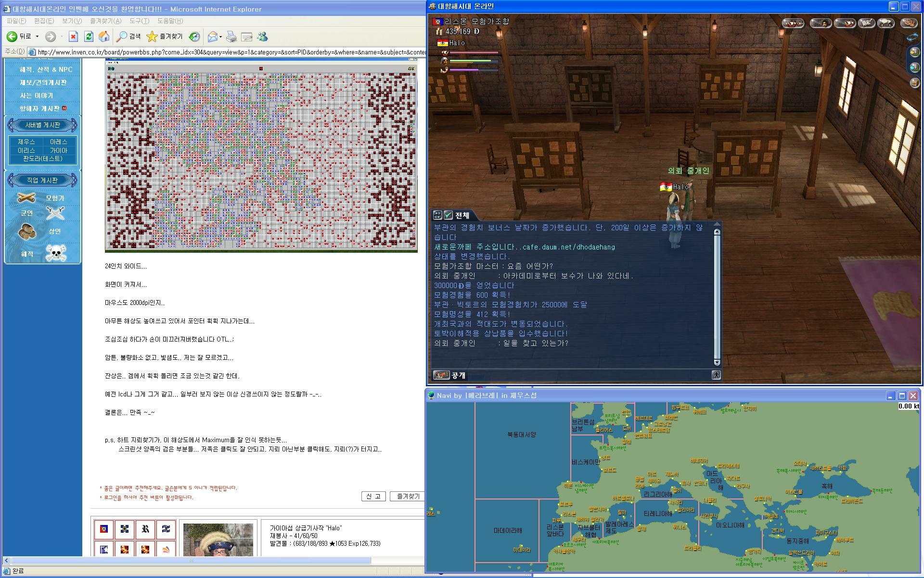Toggle the character gesture icon in chat bar
Screen dimensions: 924x578
coord(716,375)
